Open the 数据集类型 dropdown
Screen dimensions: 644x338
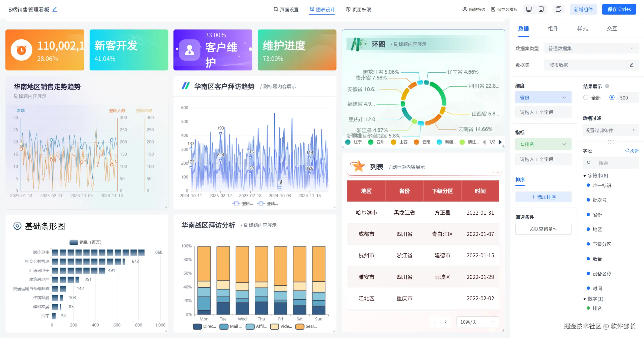(591, 49)
